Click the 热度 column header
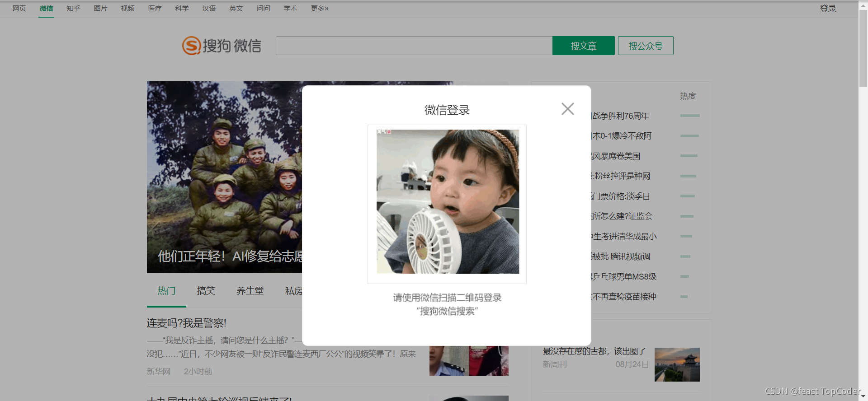Image resolution: width=868 pixels, height=401 pixels. pos(688,96)
